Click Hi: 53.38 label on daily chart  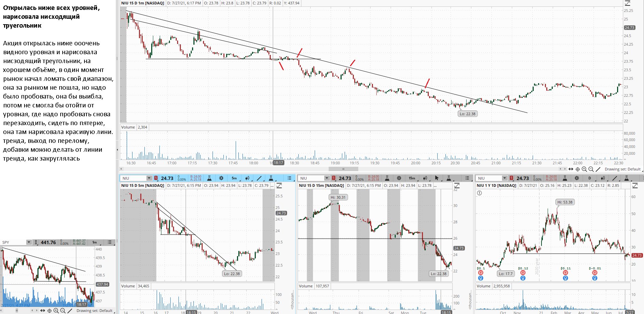point(565,202)
